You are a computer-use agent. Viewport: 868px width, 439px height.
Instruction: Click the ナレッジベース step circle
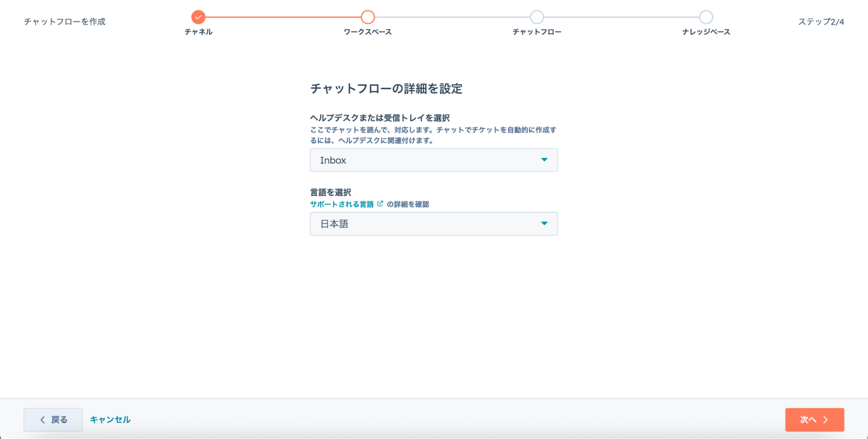[x=706, y=17]
